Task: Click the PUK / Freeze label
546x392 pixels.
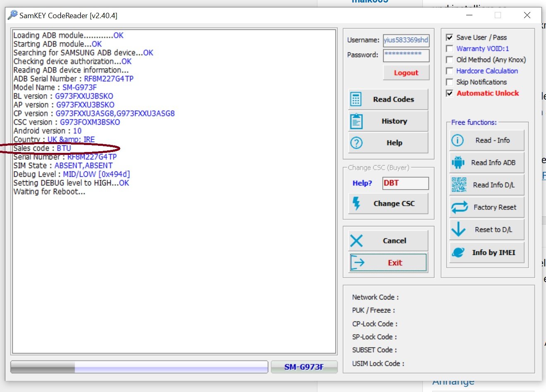Action: point(374,311)
